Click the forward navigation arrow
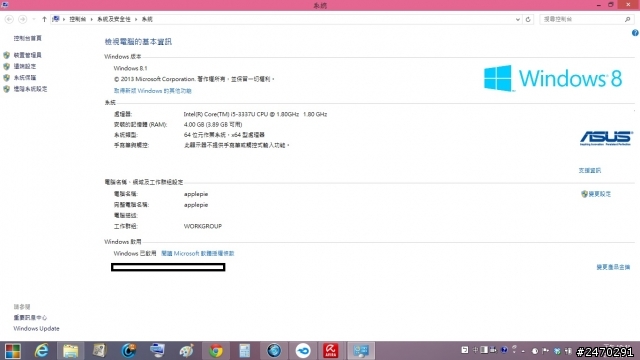 point(22,19)
